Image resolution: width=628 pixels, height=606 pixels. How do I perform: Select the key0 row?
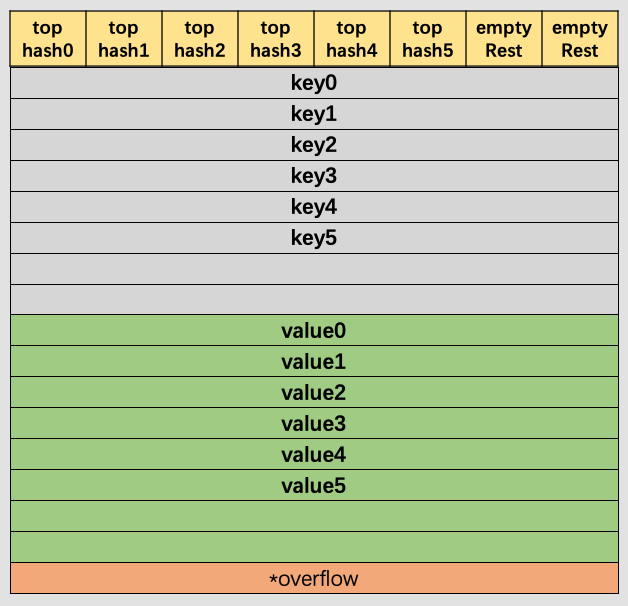coord(314,83)
